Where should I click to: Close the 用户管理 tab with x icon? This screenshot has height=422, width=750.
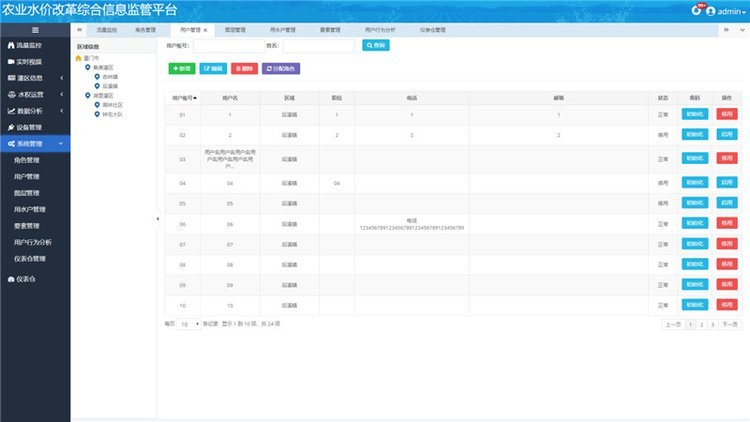(x=205, y=31)
